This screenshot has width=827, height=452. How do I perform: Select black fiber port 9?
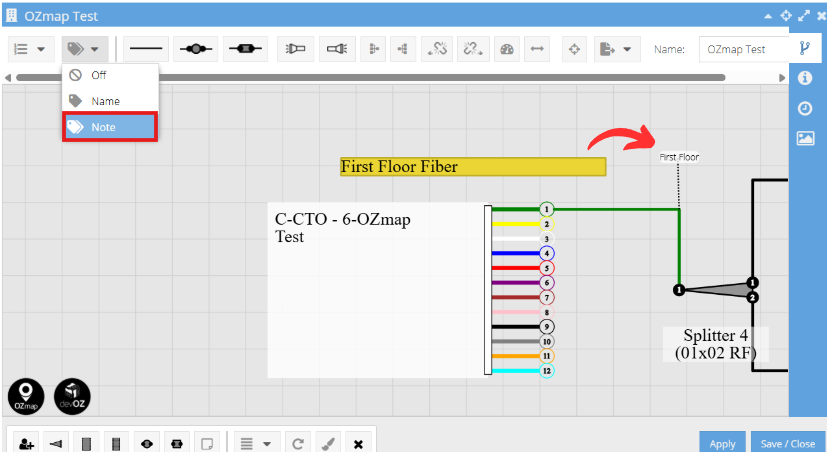pyautogui.click(x=547, y=327)
